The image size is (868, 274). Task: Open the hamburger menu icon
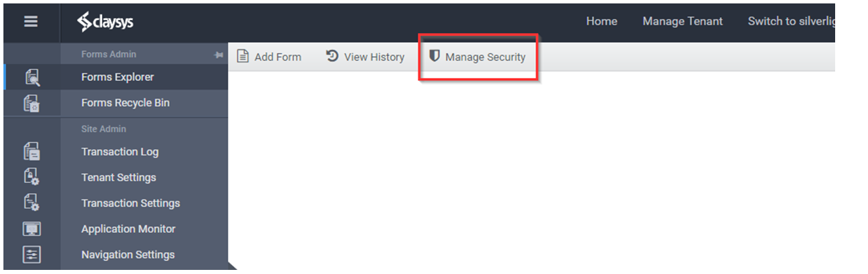31,21
